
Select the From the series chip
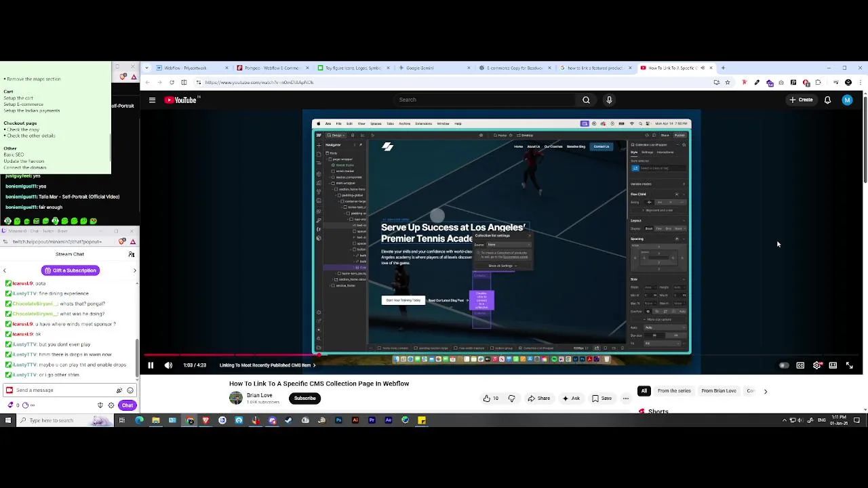pyautogui.click(x=674, y=391)
